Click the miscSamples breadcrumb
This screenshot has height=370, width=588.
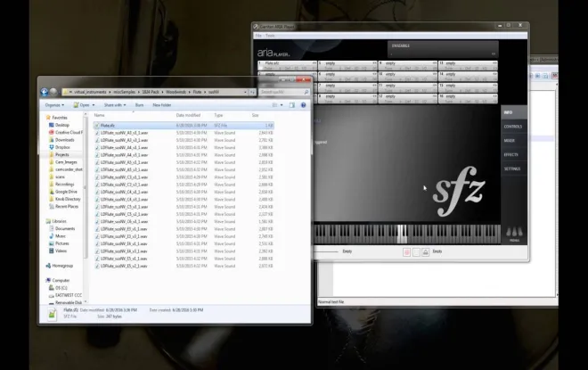click(x=124, y=92)
